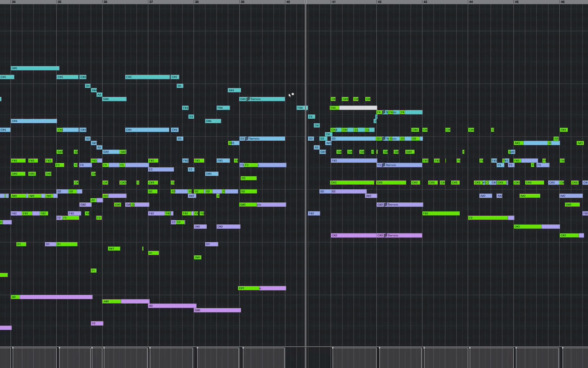
Task: Click bar 41 in the timeline ruler
Action: [x=334, y=2]
